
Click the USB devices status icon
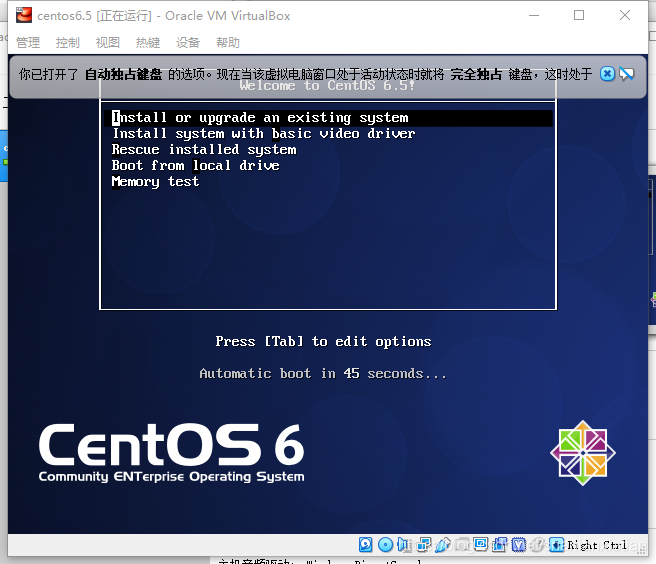443,545
